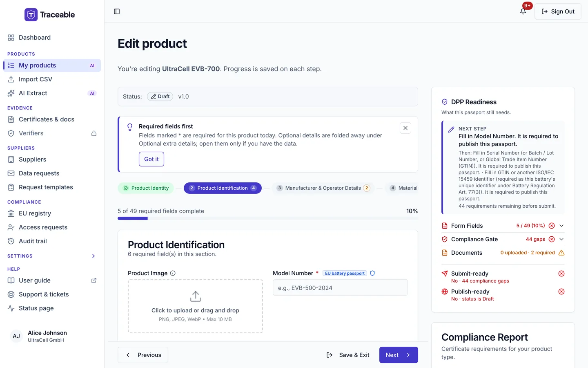Open User guide external link icon

[x=94, y=280]
